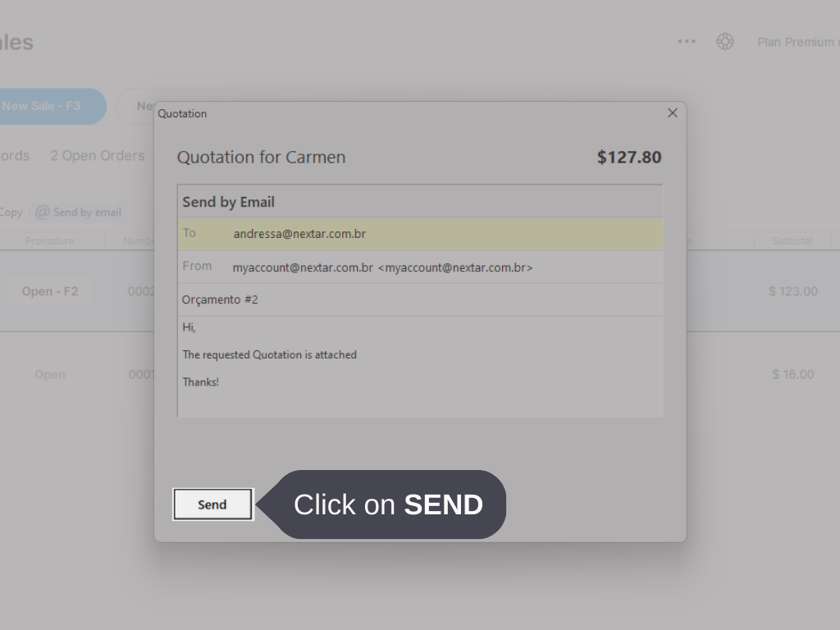Click the Subtotal column header
Screen dimensions: 840x630
pos(791,240)
